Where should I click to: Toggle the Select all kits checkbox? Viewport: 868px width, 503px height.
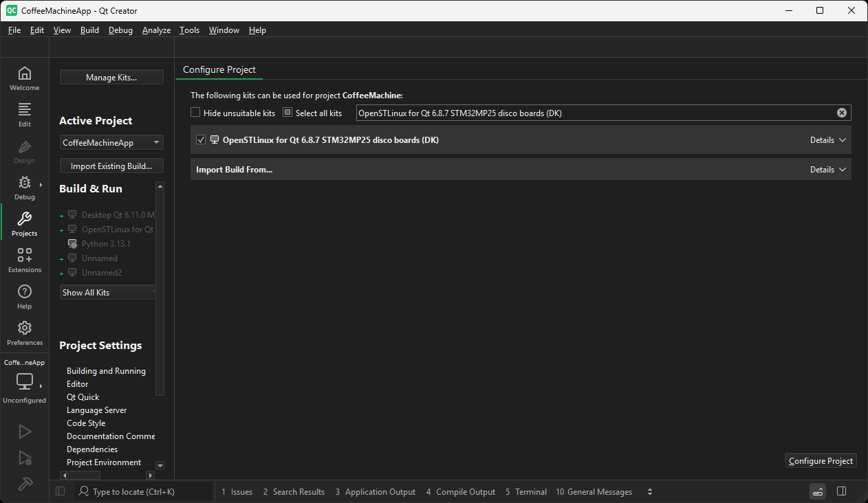(287, 112)
